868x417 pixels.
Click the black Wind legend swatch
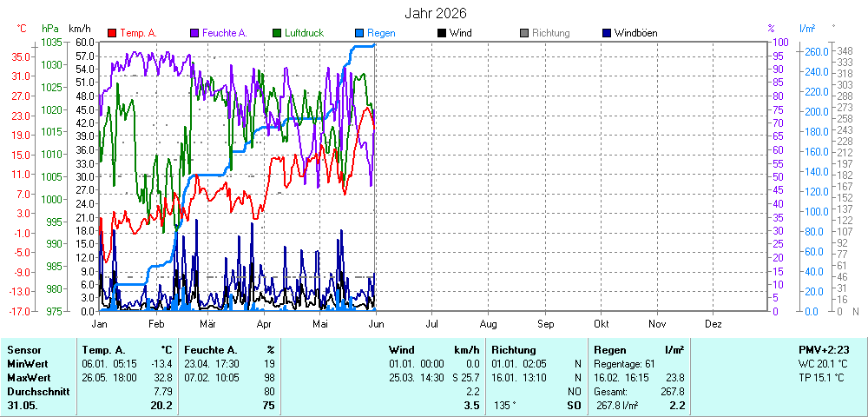(x=441, y=33)
